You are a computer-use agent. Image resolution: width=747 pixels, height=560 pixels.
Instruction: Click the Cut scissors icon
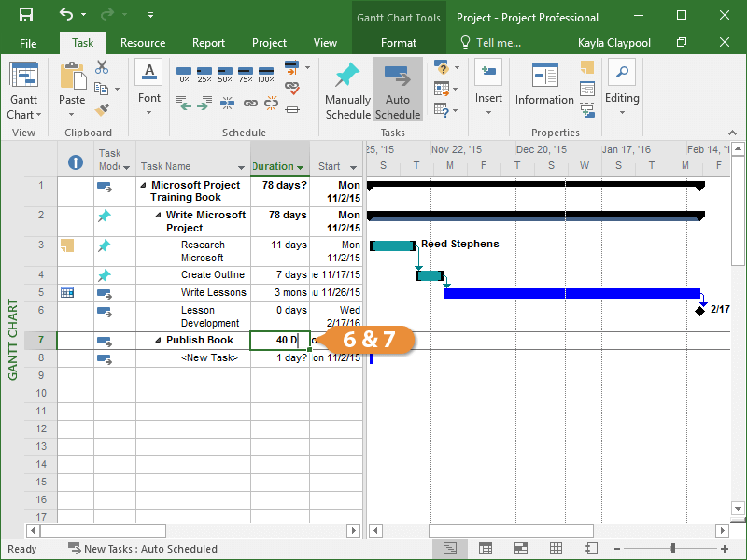click(x=102, y=68)
